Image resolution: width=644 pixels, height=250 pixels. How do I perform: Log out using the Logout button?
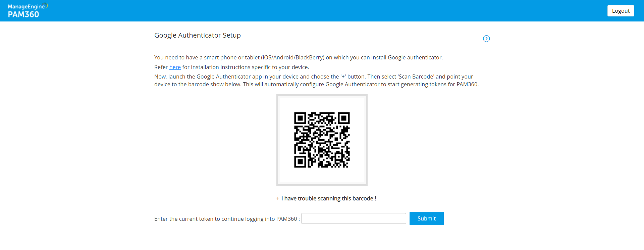(x=621, y=11)
